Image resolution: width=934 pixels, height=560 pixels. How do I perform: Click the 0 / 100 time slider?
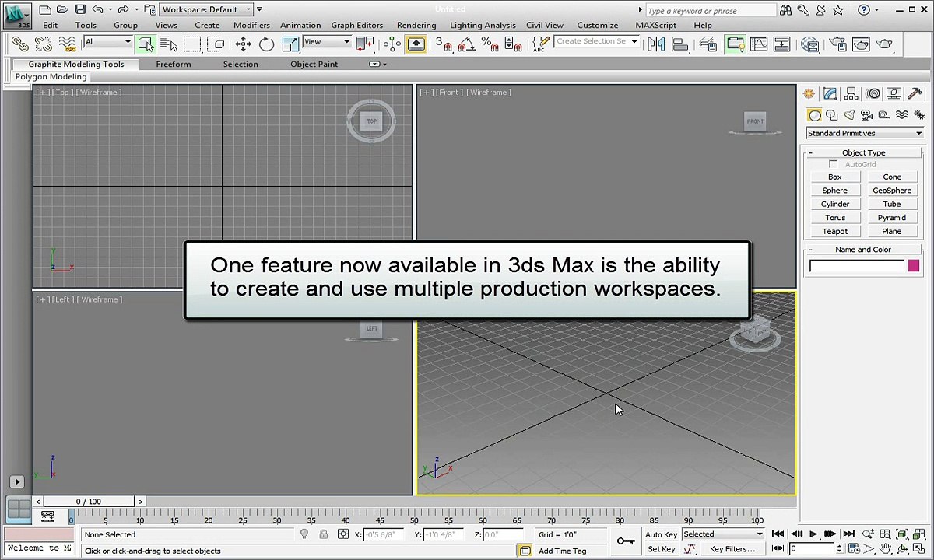point(89,502)
